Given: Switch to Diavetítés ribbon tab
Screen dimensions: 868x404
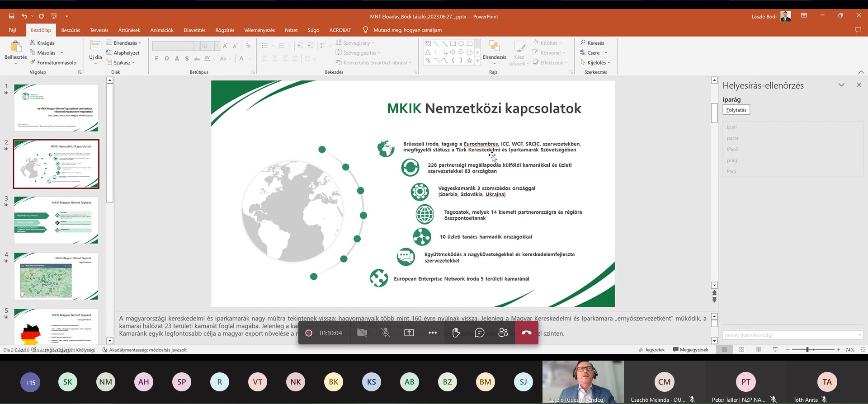Looking at the screenshot, I should [x=194, y=30].
